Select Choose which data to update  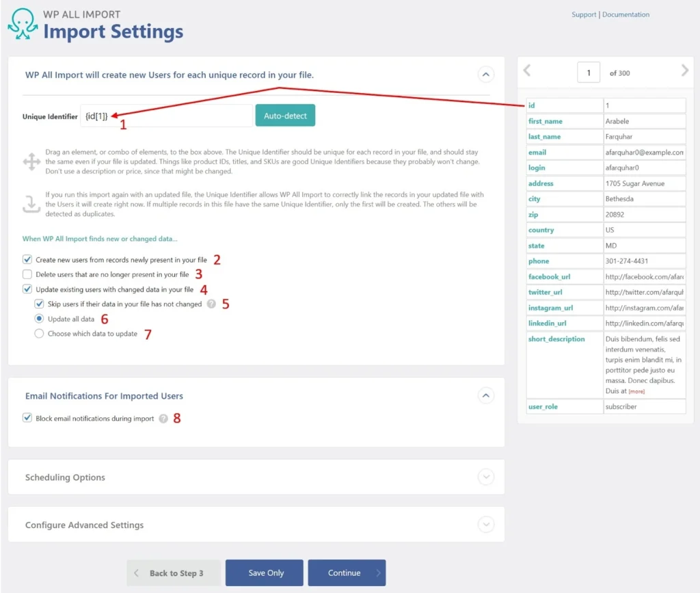click(39, 334)
